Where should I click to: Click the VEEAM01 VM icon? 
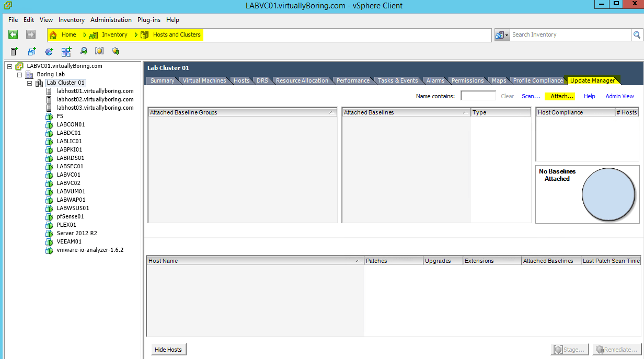pos(50,241)
